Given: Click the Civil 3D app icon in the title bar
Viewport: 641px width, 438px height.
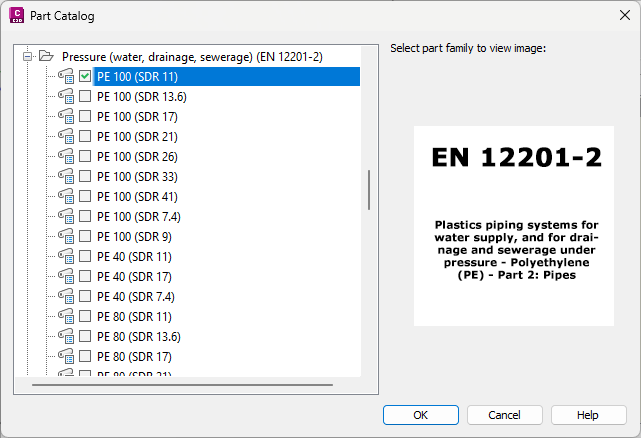Looking at the screenshot, I should coord(17,16).
